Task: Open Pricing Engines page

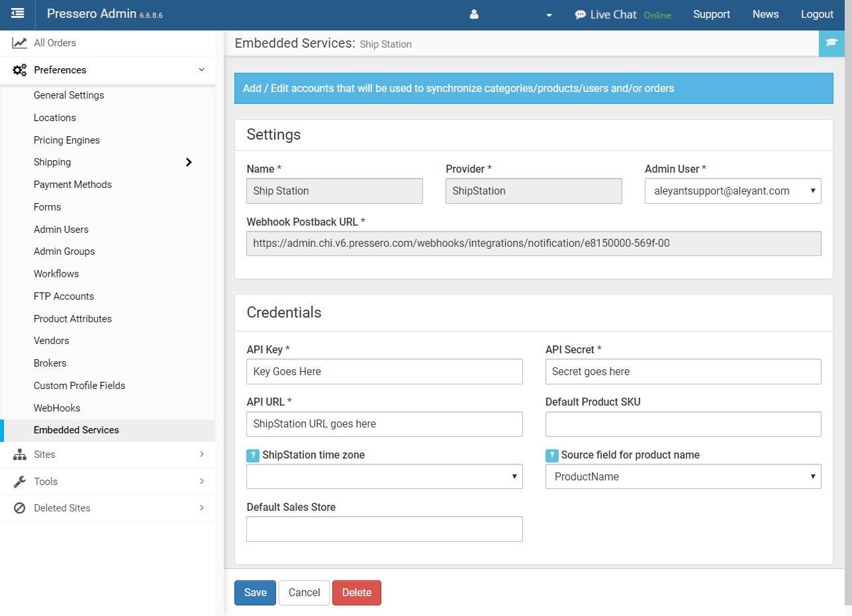Action: click(67, 140)
